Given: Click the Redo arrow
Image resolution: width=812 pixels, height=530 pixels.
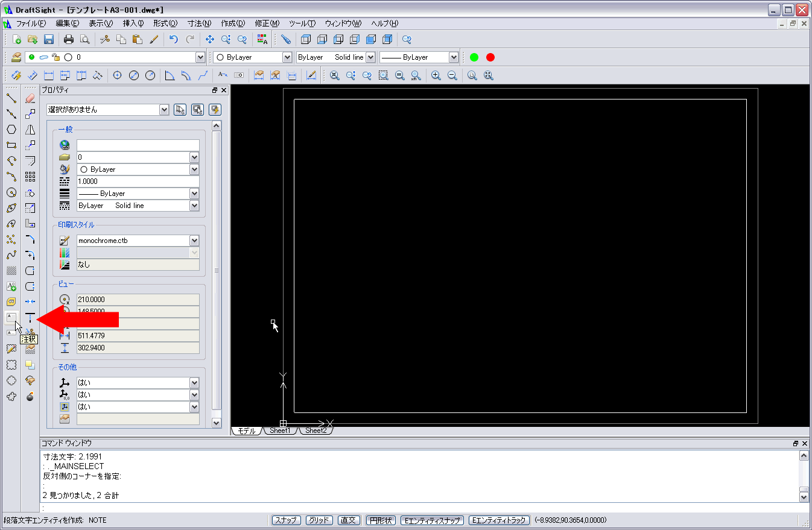Looking at the screenshot, I should click(x=190, y=40).
